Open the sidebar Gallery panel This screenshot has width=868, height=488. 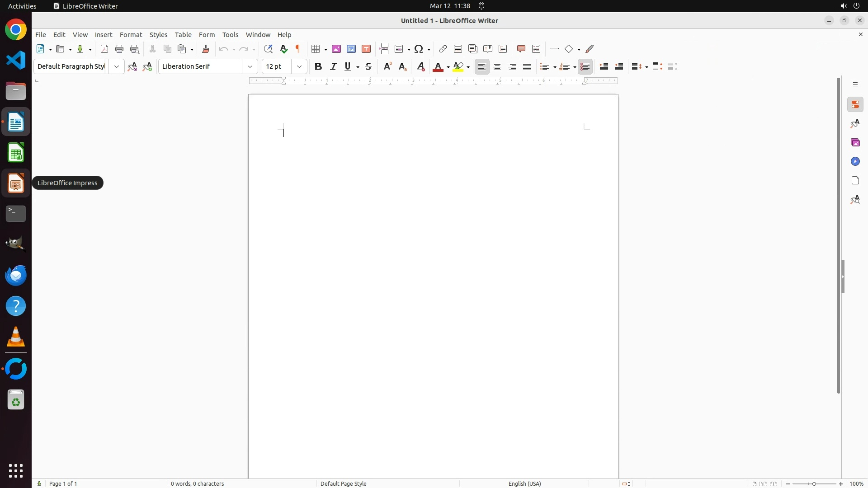tap(855, 143)
